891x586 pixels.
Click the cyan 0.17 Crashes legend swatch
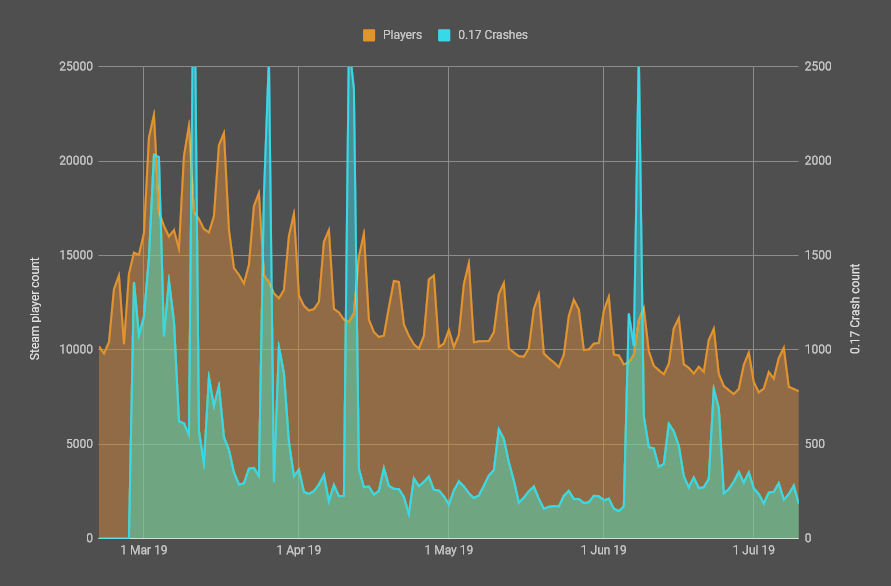[x=444, y=35]
